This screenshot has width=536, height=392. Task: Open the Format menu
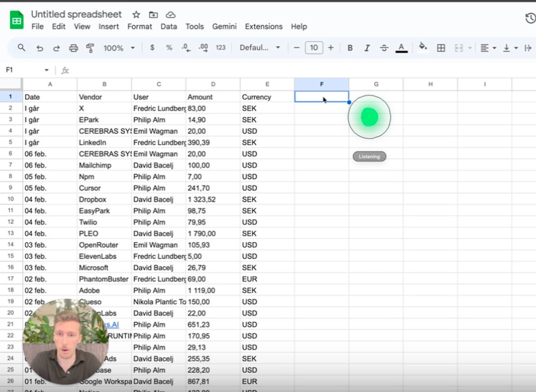point(140,27)
